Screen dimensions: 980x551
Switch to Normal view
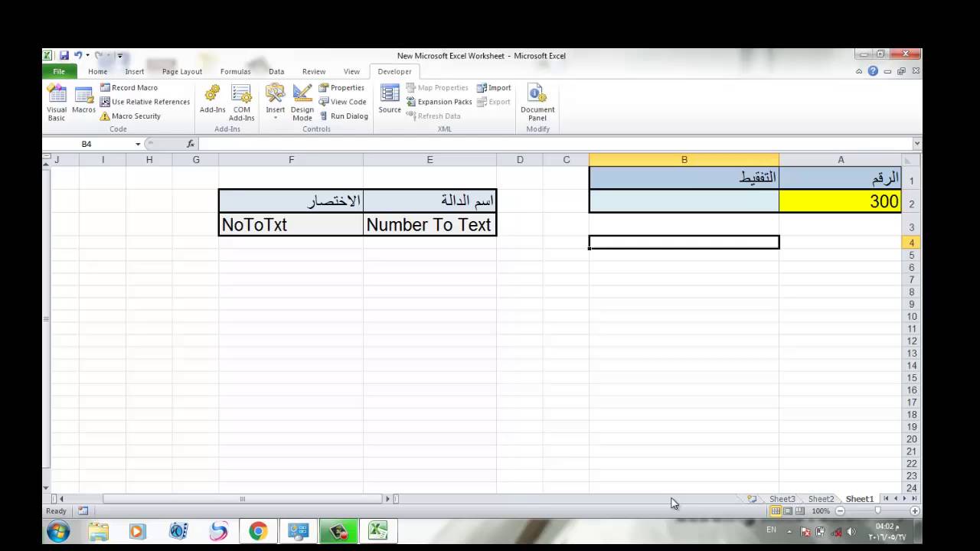point(776,510)
